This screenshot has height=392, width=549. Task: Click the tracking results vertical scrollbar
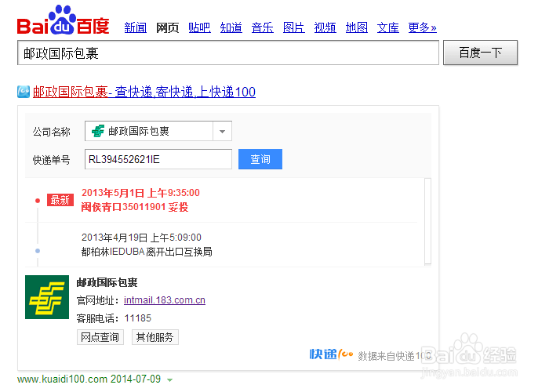coord(428,222)
